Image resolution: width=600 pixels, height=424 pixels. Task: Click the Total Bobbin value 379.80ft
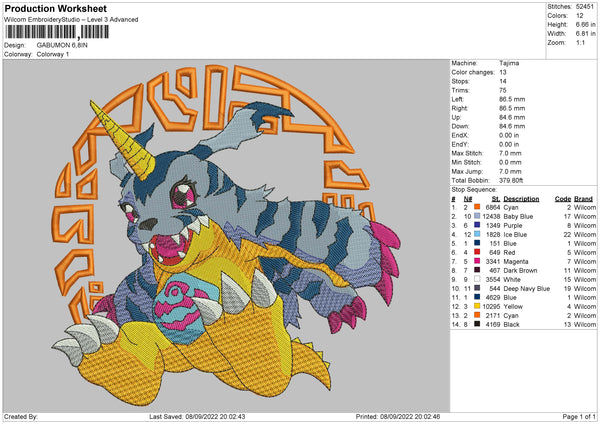(x=511, y=180)
